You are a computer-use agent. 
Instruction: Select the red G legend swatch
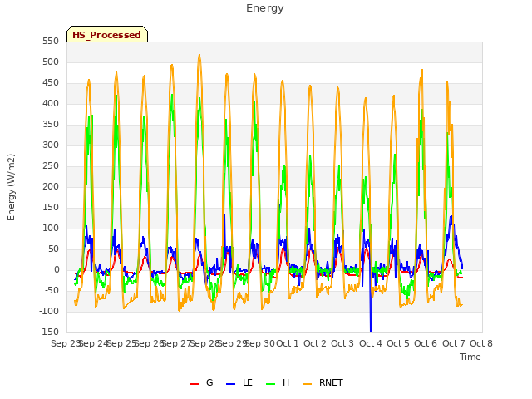194,384
